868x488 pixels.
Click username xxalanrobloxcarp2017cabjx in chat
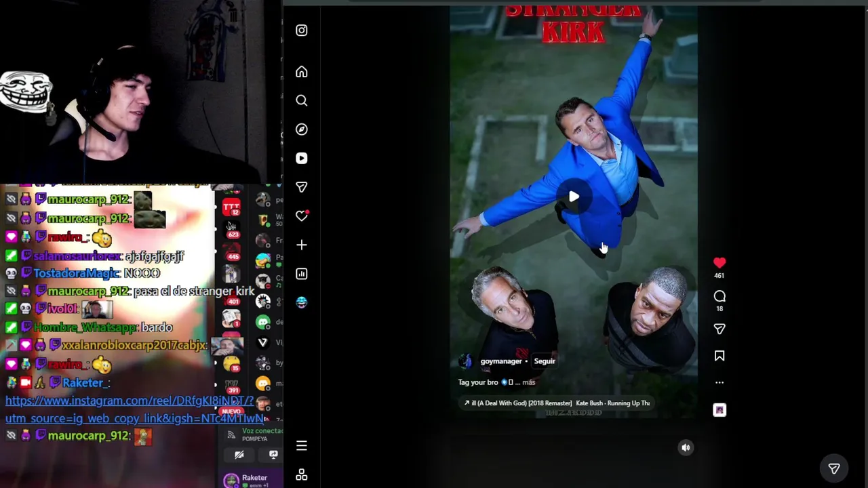(134, 345)
